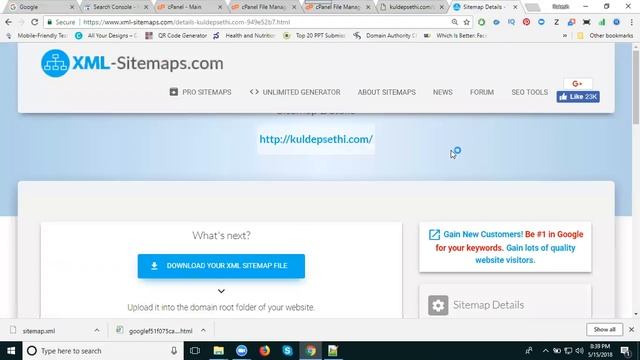Bookmark the page with the star icon
The height and width of the screenshot is (360, 640).
coord(467,22)
